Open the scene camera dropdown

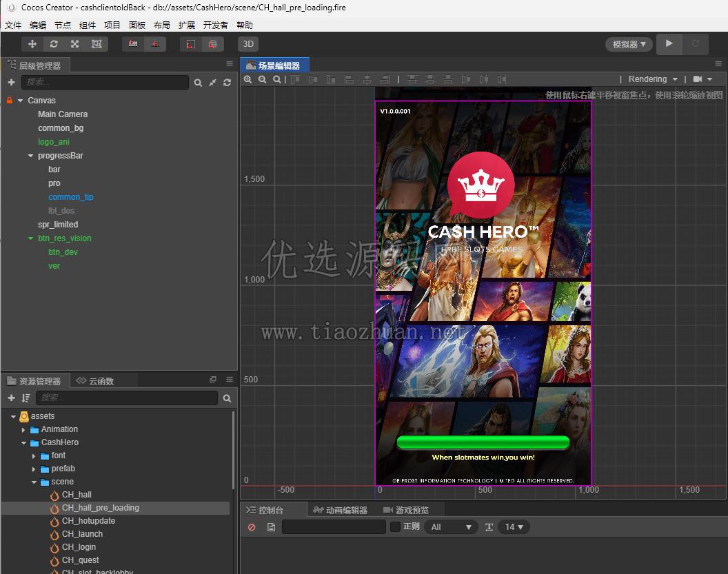(x=702, y=79)
